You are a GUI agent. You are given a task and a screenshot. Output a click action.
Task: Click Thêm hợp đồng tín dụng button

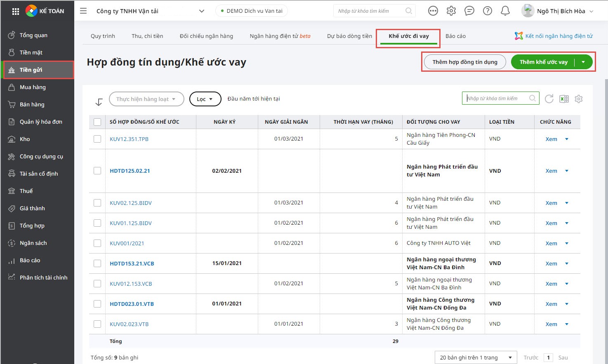pyautogui.click(x=465, y=62)
